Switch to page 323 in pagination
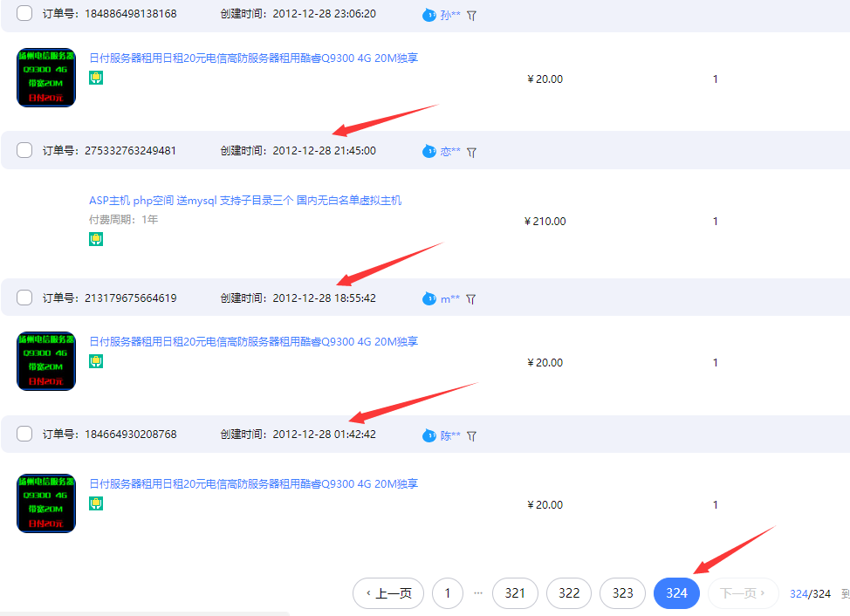This screenshot has height=616, width=850. [x=622, y=593]
